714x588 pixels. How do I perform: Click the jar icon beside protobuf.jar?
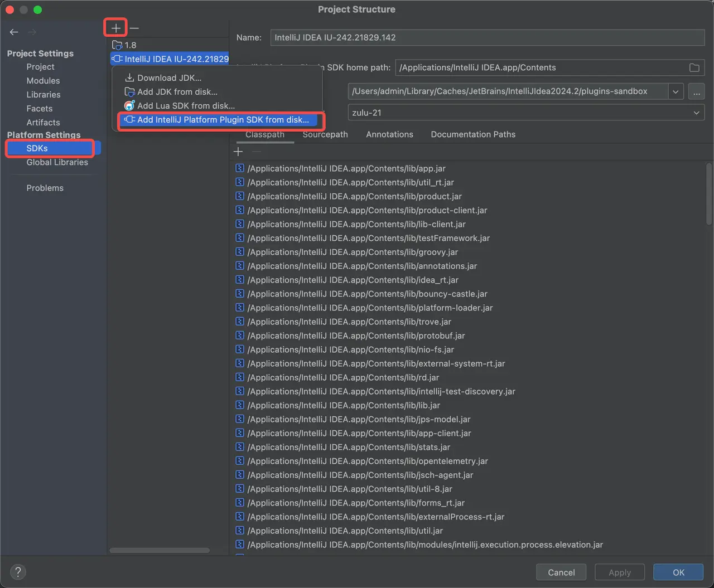[240, 336]
